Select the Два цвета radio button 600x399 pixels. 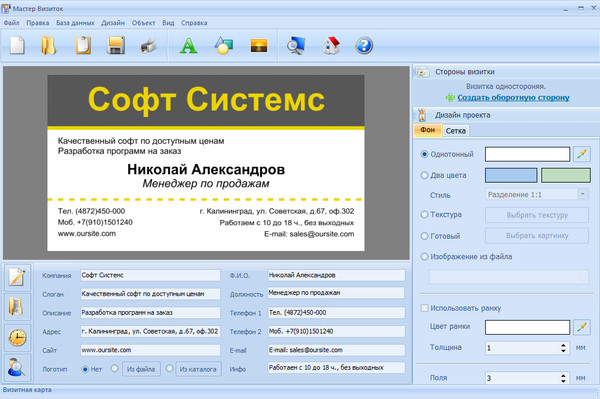424,175
